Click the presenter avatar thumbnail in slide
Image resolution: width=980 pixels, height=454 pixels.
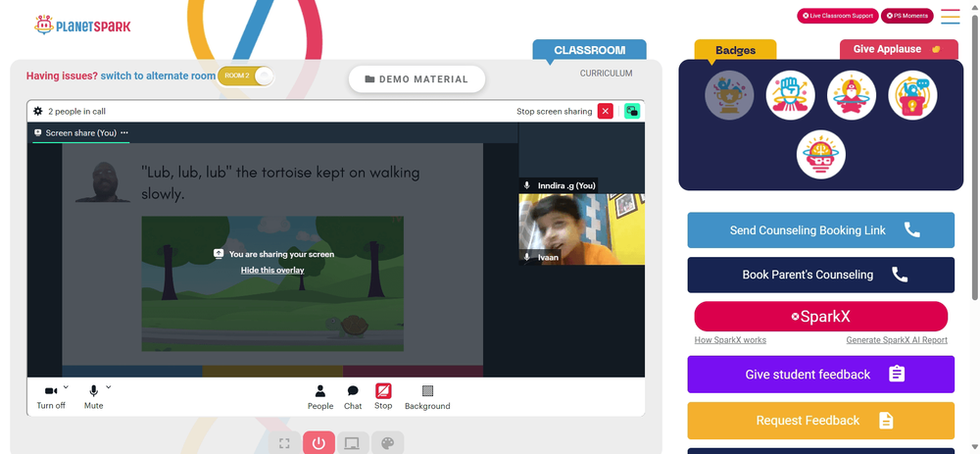click(103, 181)
